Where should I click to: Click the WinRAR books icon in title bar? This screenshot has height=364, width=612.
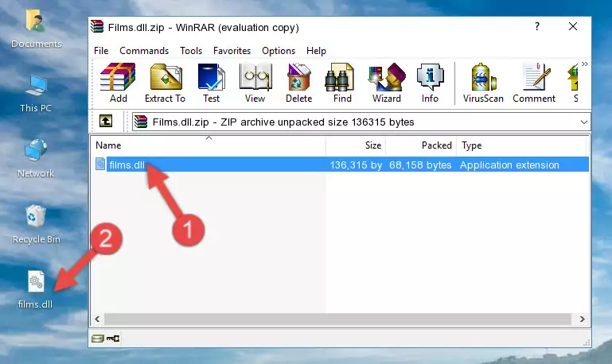click(98, 27)
